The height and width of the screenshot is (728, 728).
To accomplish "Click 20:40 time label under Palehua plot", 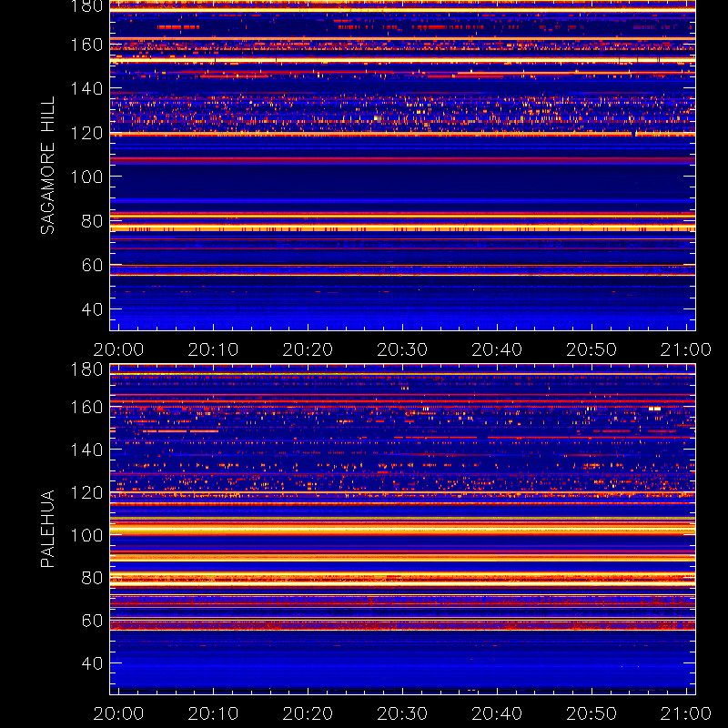I will pos(497,713).
